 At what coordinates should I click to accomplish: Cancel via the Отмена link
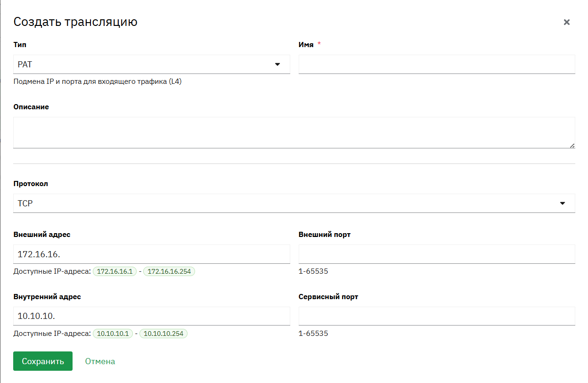[x=100, y=361]
